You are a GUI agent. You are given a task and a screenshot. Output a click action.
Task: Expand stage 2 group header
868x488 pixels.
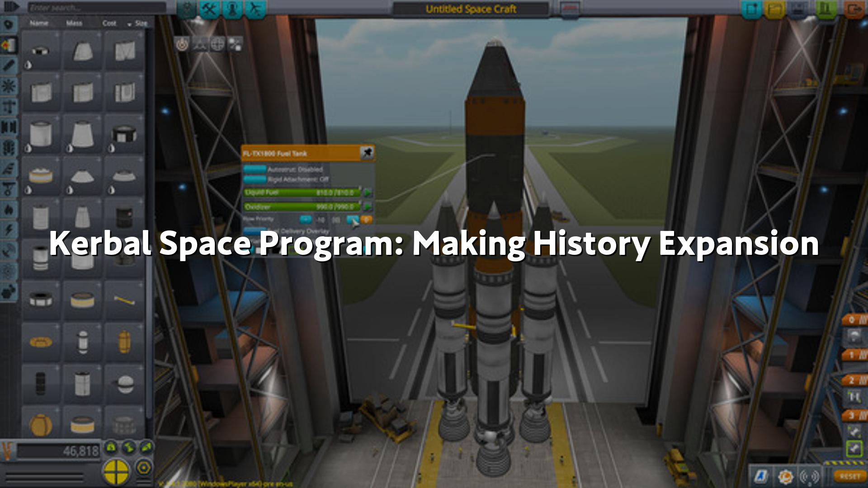854,380
